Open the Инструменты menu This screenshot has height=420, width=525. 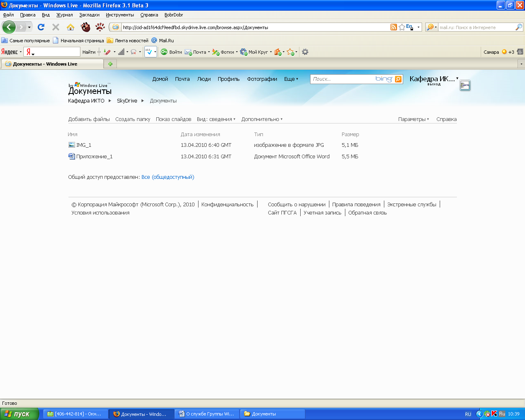click(120, 15)
